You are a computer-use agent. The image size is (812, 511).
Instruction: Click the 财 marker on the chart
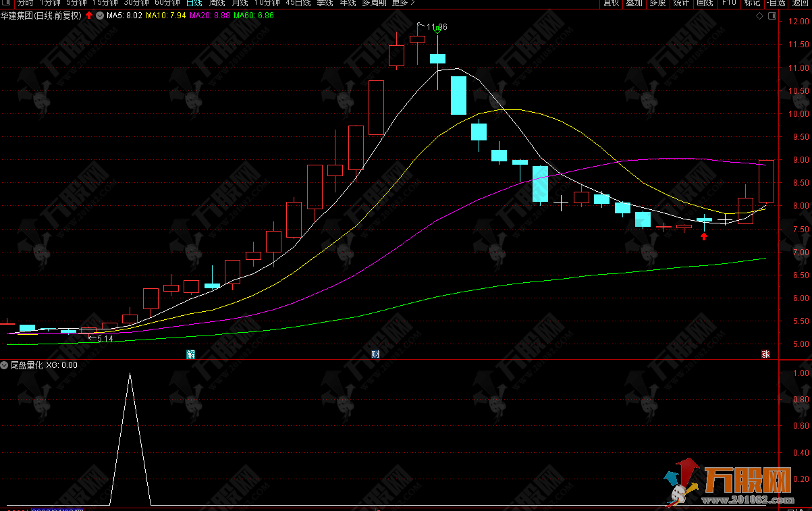pyautogui.click(x=375, y=354)
